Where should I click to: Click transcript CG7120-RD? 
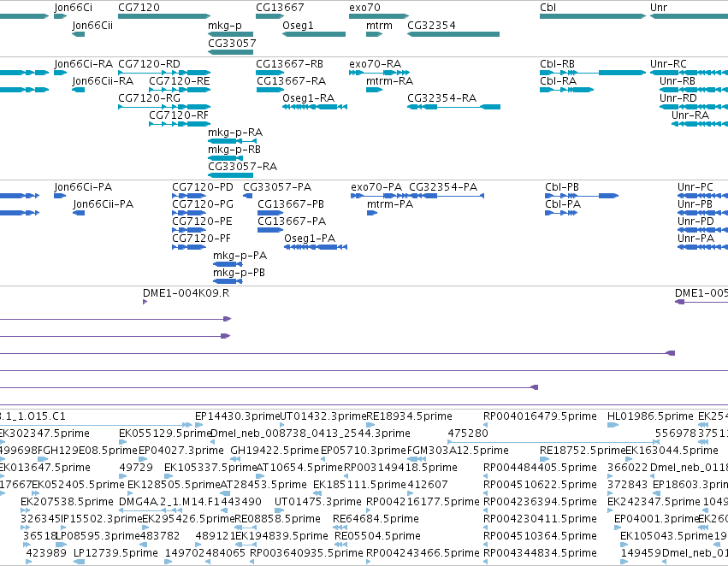click(149, 63)
